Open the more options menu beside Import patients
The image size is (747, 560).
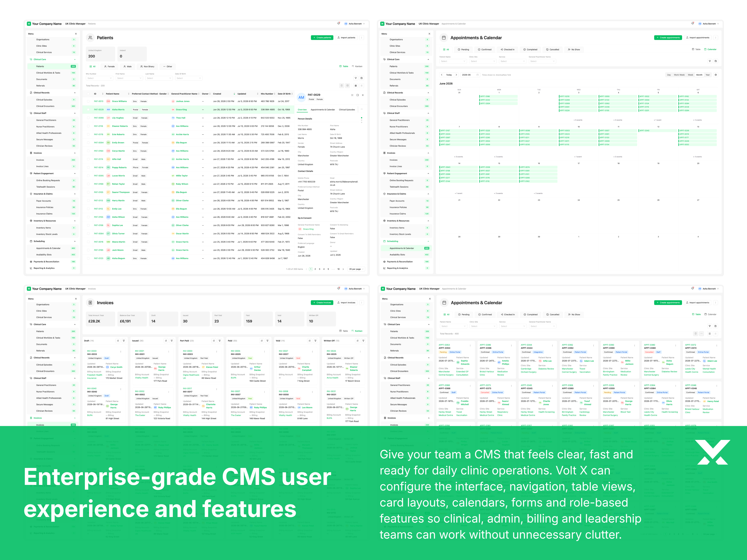tap(361, 38)
